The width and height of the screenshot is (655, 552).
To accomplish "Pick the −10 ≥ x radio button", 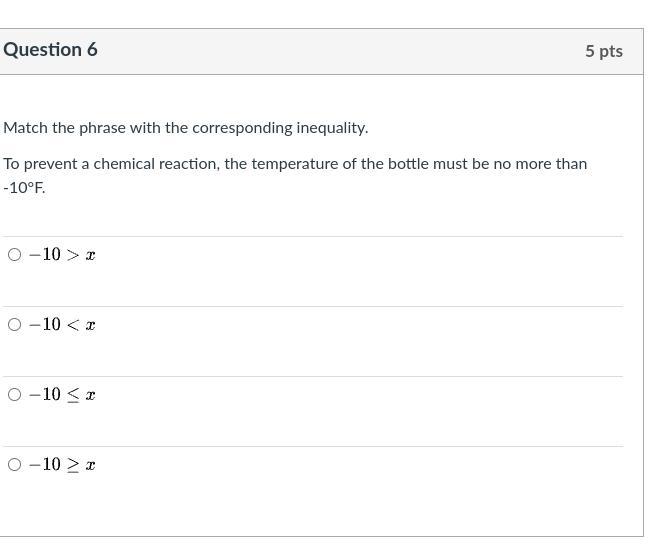I will pos(14,465).
